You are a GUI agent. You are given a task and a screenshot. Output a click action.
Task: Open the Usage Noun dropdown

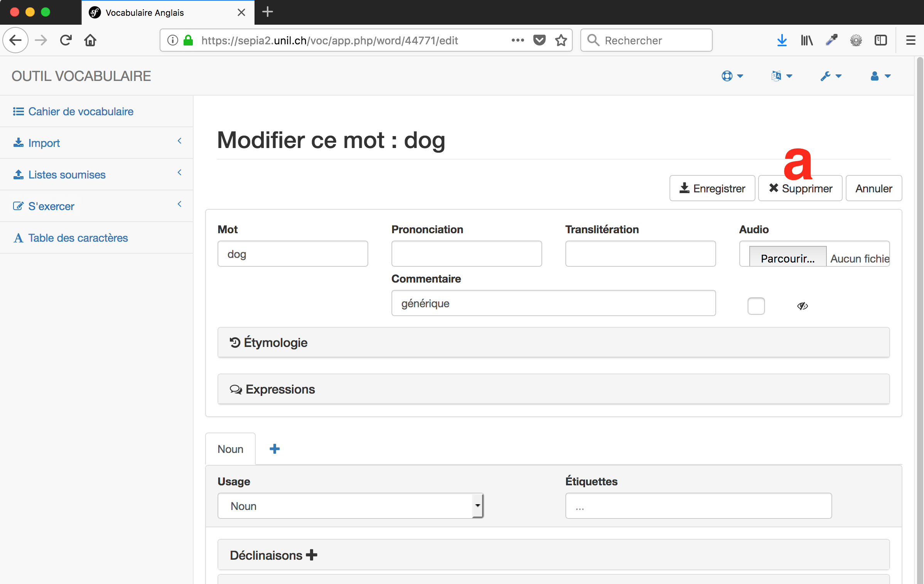(350, 506)
